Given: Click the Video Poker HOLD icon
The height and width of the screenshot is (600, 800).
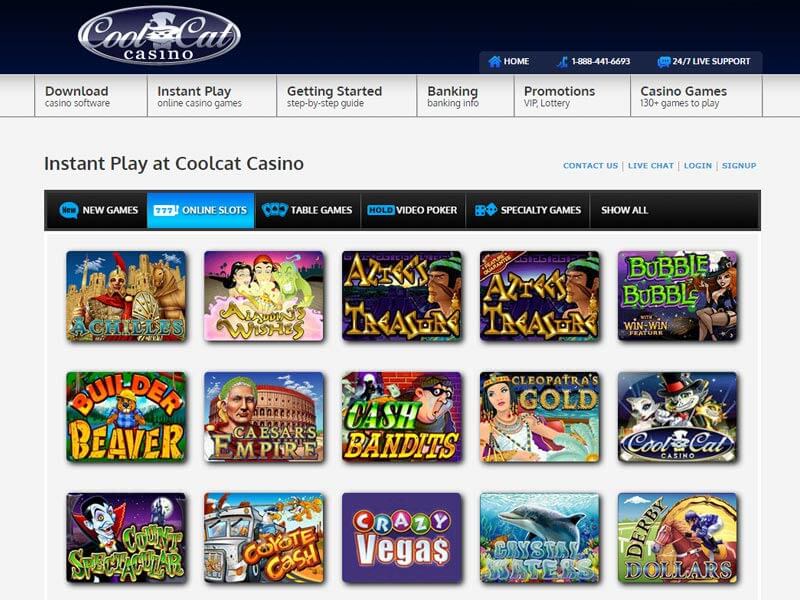Looking at the screenshot, I should pyautogui.click(x=381, y=210).
